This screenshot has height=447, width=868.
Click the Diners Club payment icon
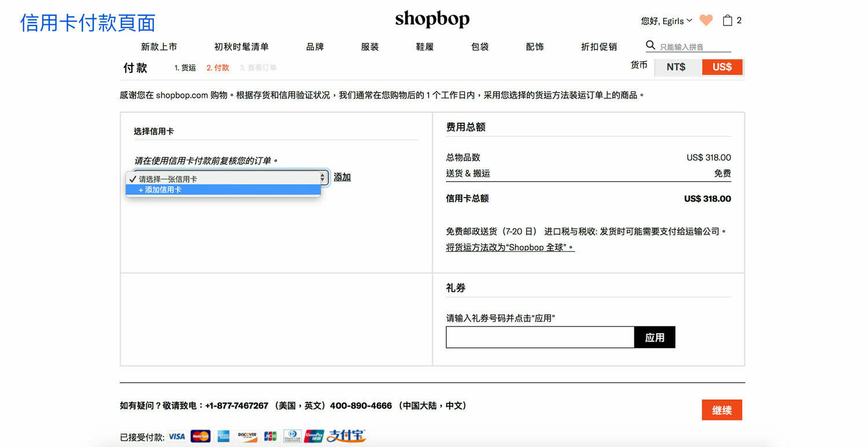292,436
